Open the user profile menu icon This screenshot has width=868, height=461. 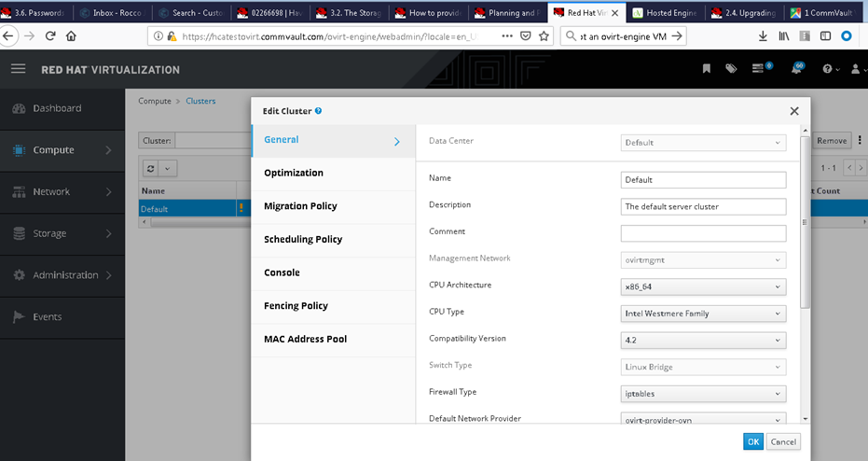tap(855, 69)
